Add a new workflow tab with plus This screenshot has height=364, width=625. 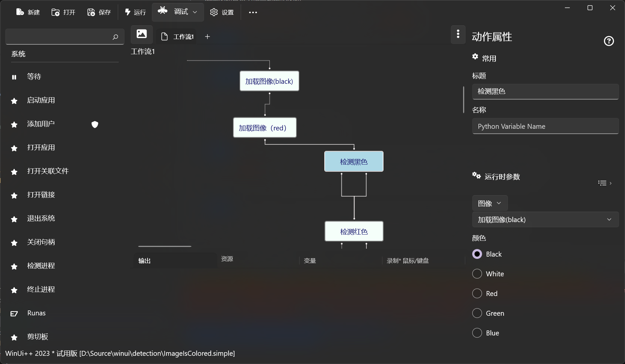pyautogui.click(x=207, y=36)
